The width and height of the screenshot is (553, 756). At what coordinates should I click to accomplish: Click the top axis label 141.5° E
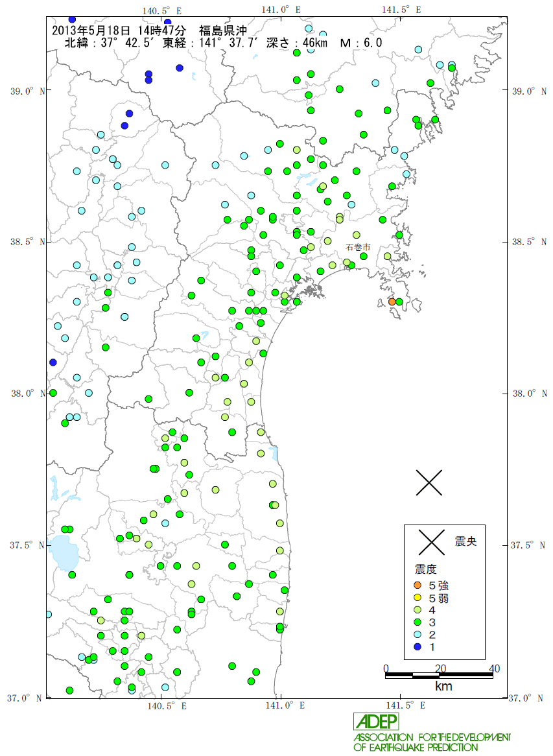(401, 10)
